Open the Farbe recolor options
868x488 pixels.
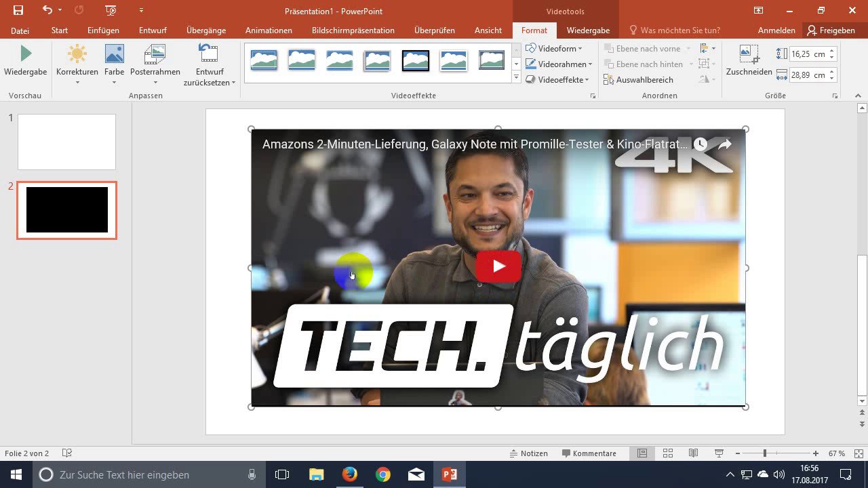pos(114,64)
